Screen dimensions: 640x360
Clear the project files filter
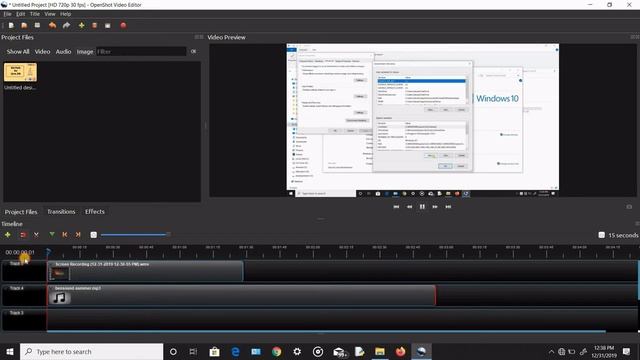[193, 51]
